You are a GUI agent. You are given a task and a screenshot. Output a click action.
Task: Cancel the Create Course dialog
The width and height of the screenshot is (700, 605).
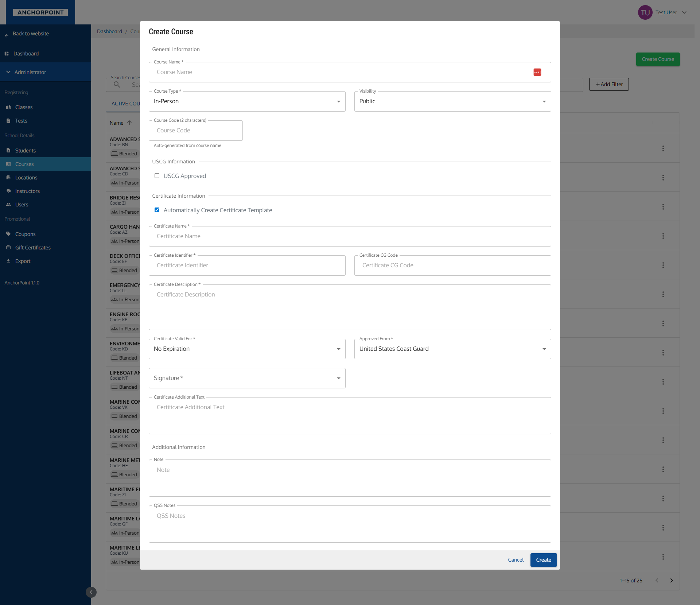(x=515, y=560)
